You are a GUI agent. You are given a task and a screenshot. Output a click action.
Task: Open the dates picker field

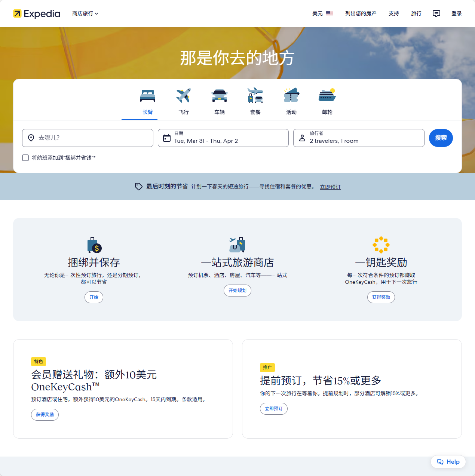223,138
